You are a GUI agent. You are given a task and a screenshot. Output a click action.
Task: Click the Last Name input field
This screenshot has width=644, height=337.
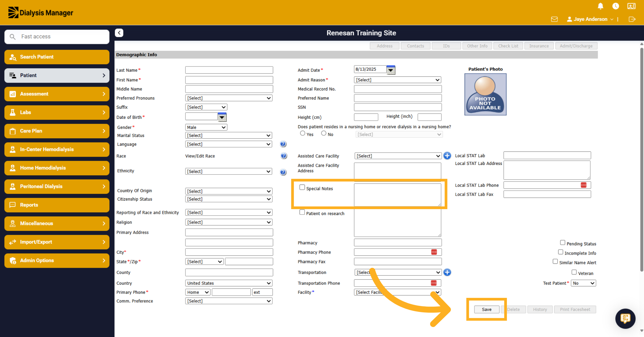[229, 70]
